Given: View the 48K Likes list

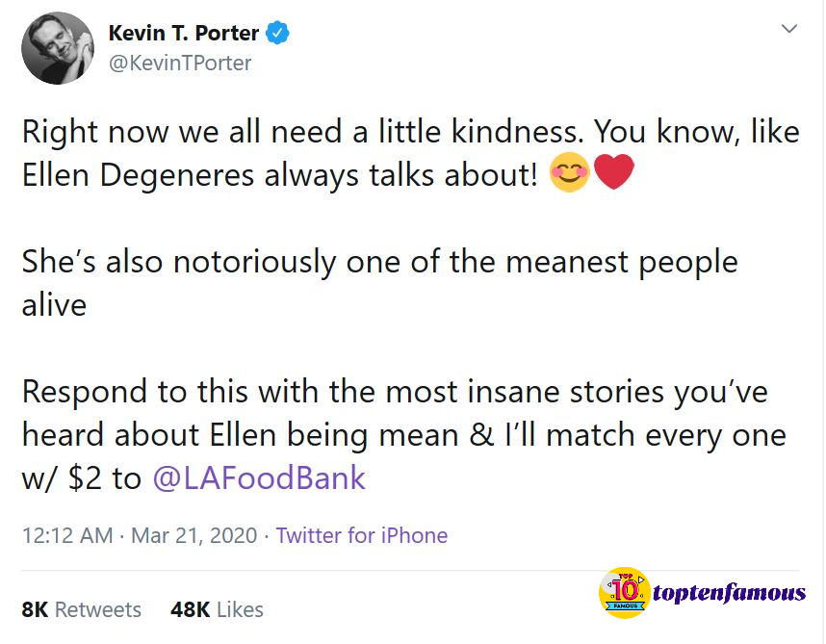Looking at the screenshot, I should click(217, 609).
